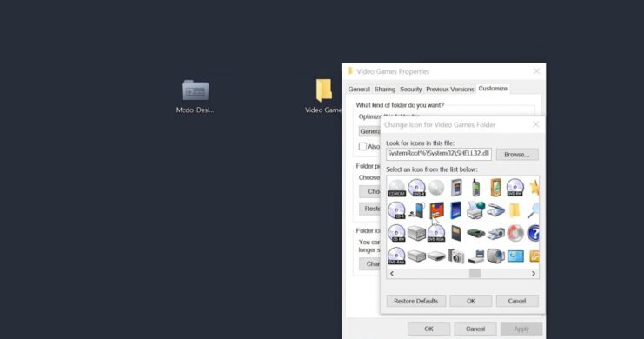
Task: Click the icon list right scroll arrow
Action: coord(534,274)
